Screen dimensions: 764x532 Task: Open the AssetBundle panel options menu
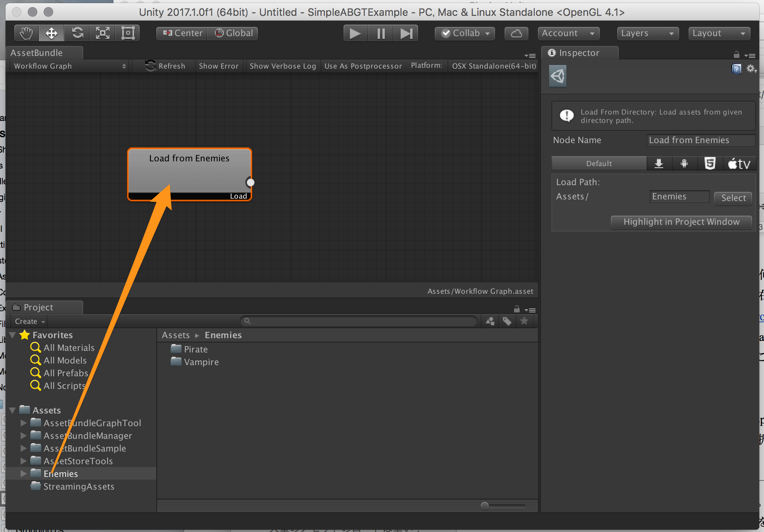tap(530, 56)
